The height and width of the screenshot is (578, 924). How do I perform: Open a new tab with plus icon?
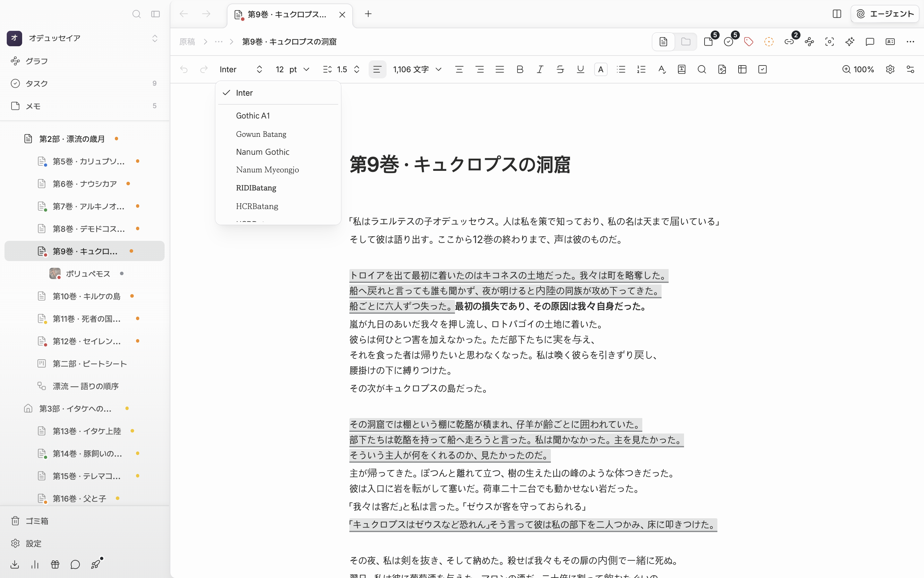[x=368, y=14]
